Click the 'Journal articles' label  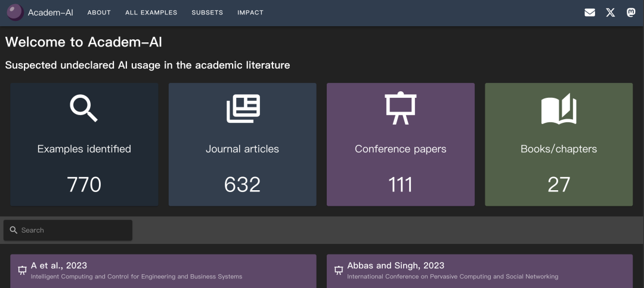[242, 148]
